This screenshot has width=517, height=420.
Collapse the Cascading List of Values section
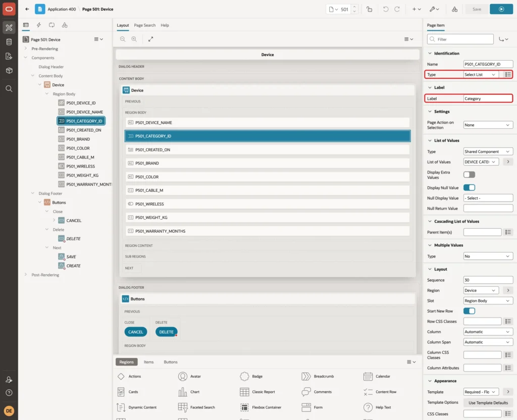click(x=430, y=222)
